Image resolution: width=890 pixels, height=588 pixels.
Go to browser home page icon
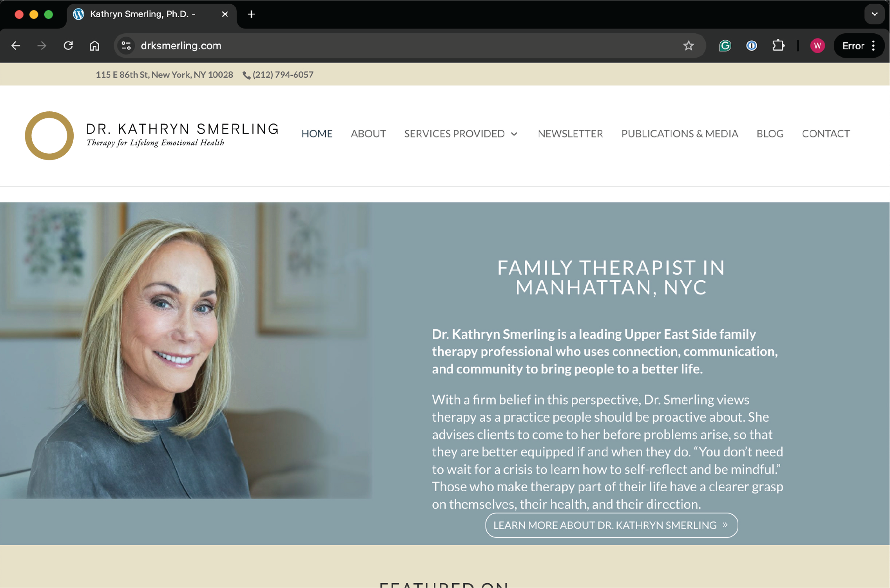94,46
